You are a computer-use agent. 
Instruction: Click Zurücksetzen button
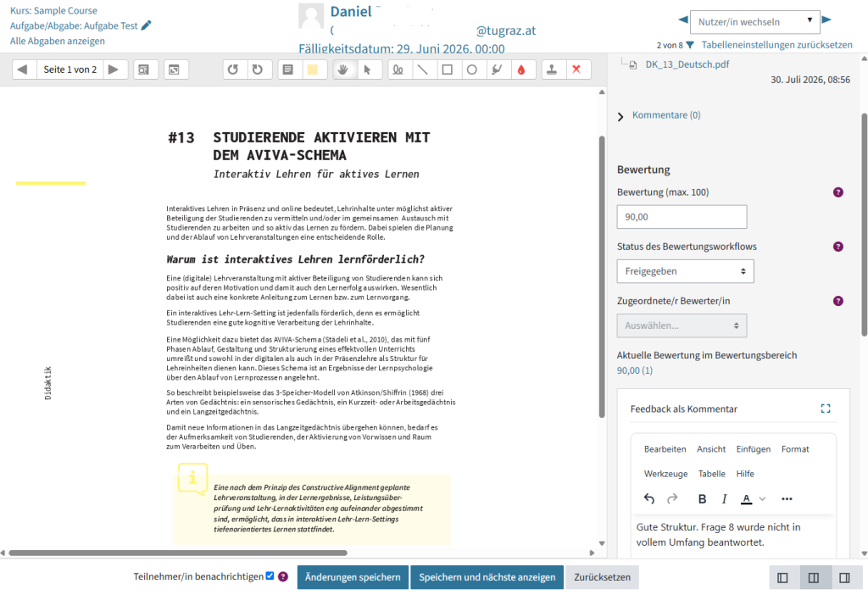coord(602,577)
